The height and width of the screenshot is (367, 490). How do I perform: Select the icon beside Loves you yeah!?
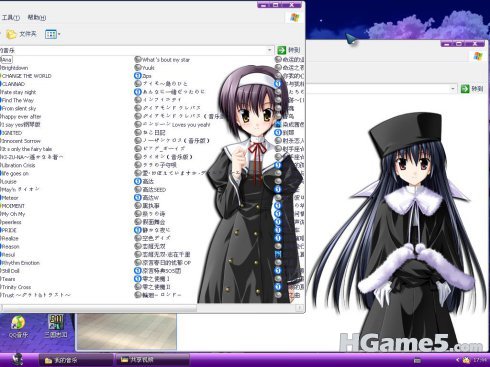pyautogui.click(x=138, y=124)
